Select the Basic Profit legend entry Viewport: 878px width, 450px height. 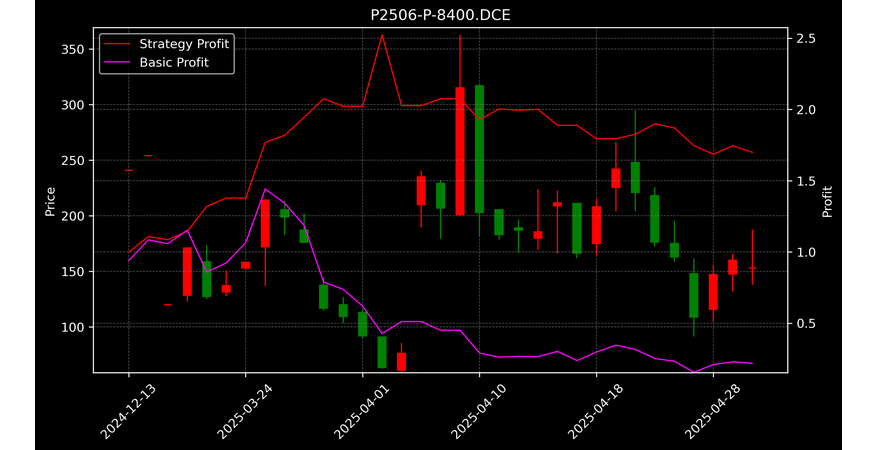(x=157, y=62)
